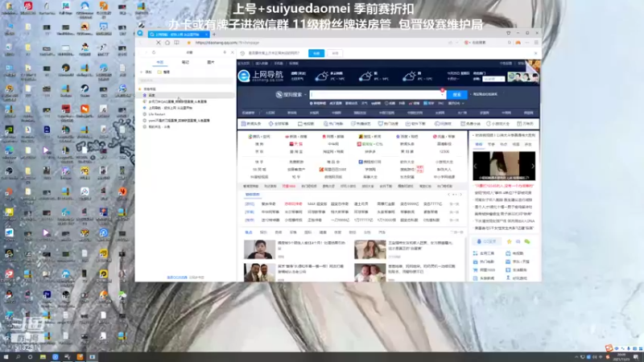
Task: Open the reading book icon in toolbar
Action: click(176, 43)
